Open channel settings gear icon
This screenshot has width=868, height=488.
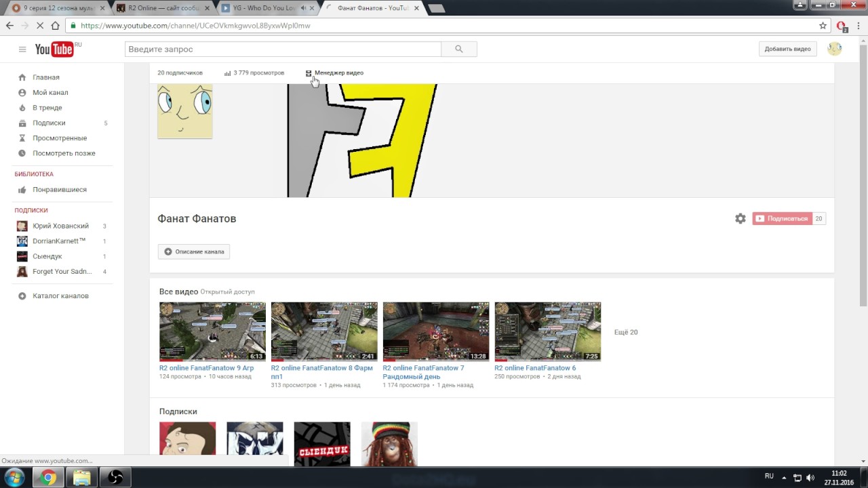tap(741, 218)
